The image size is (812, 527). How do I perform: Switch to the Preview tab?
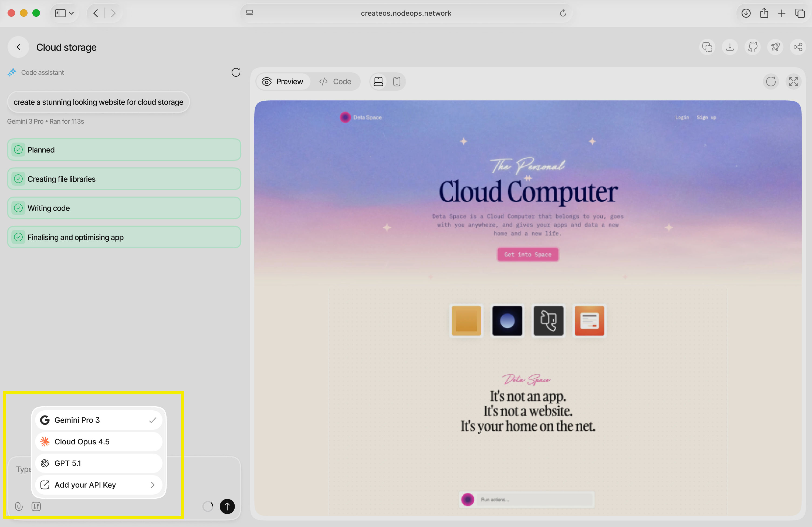click(282, 82)
